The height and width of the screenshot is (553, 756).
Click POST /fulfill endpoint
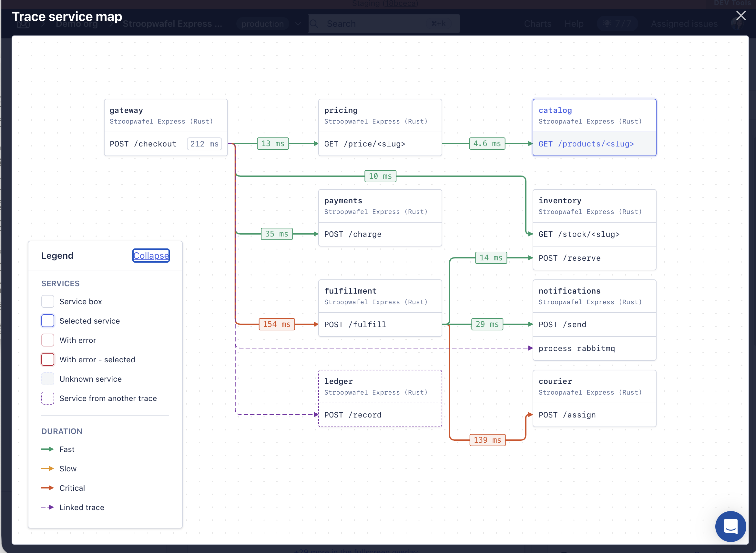(380, 324)
